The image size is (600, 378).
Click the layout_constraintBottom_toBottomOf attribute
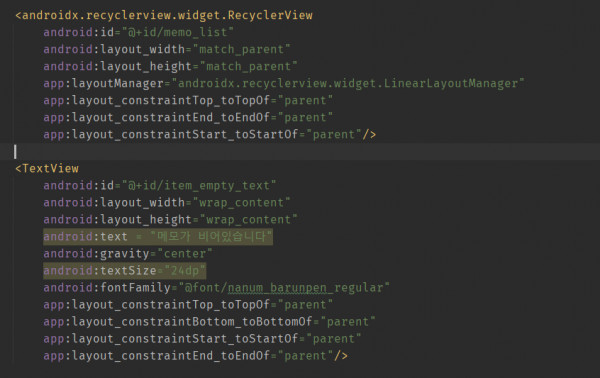[x=209, y=322]
